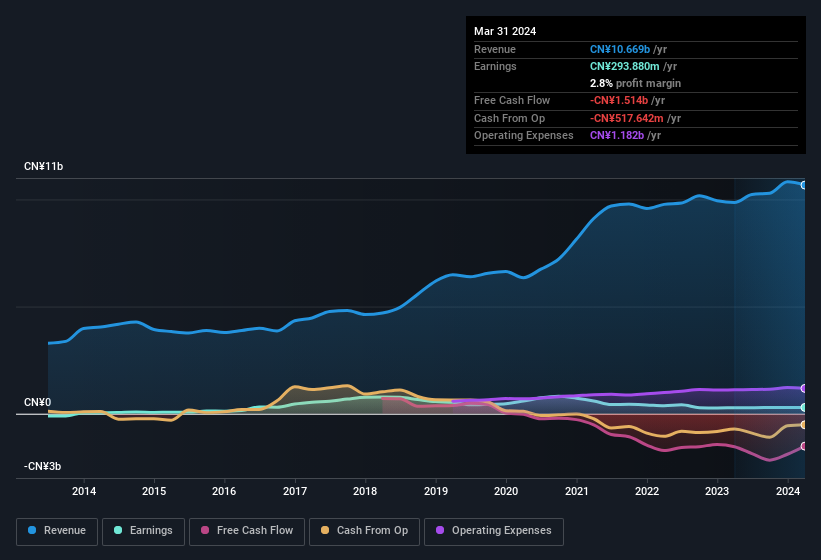Toggle the Revenue legend button
The height and width of the screenshot is (560, 821).
tap(57, 531)
